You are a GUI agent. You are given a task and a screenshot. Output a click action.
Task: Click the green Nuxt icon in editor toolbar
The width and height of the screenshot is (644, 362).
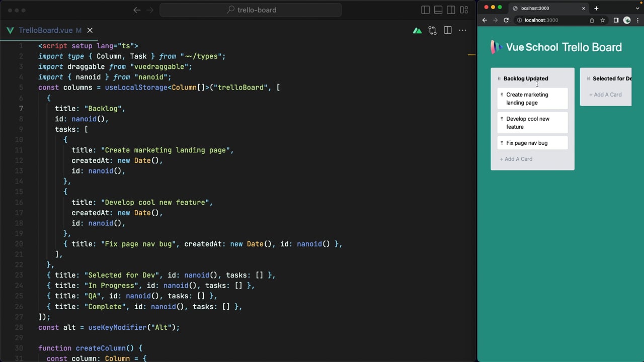[x=417, y=31]
